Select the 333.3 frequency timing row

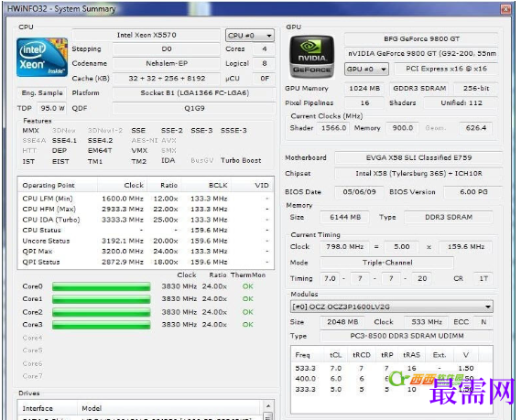pos(392,390)
